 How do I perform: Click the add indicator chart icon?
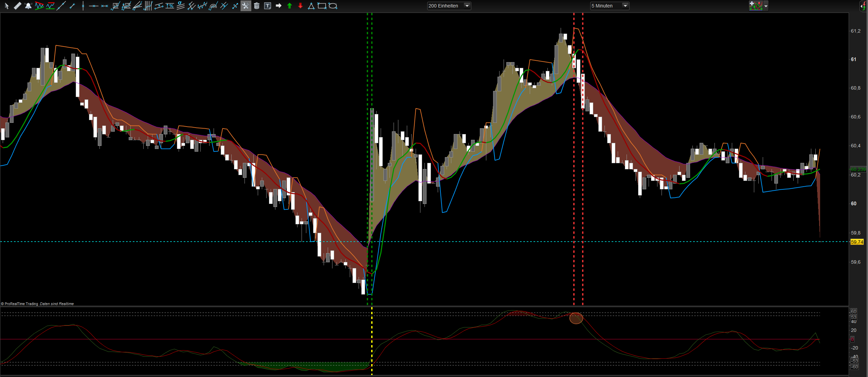click(x=756, y=6)
